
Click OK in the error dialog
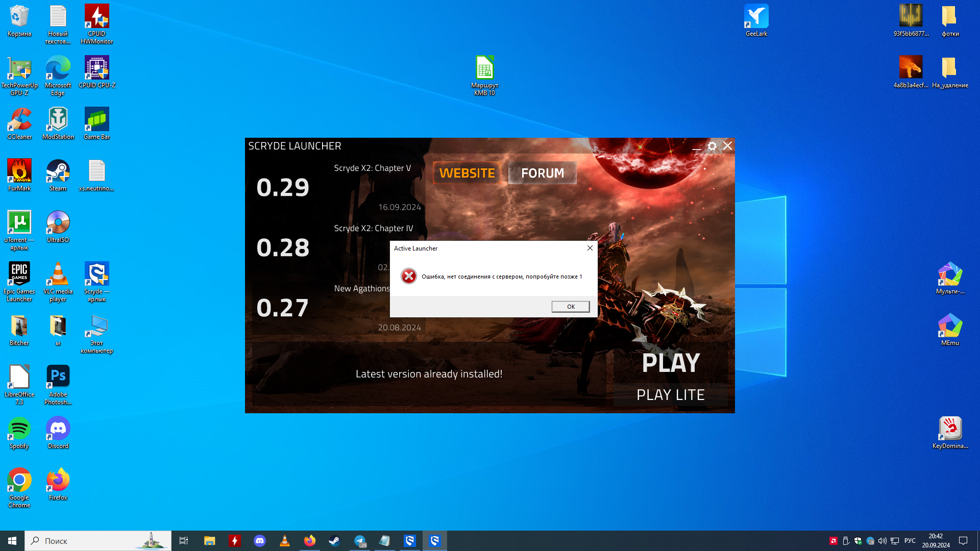[570, 307]
